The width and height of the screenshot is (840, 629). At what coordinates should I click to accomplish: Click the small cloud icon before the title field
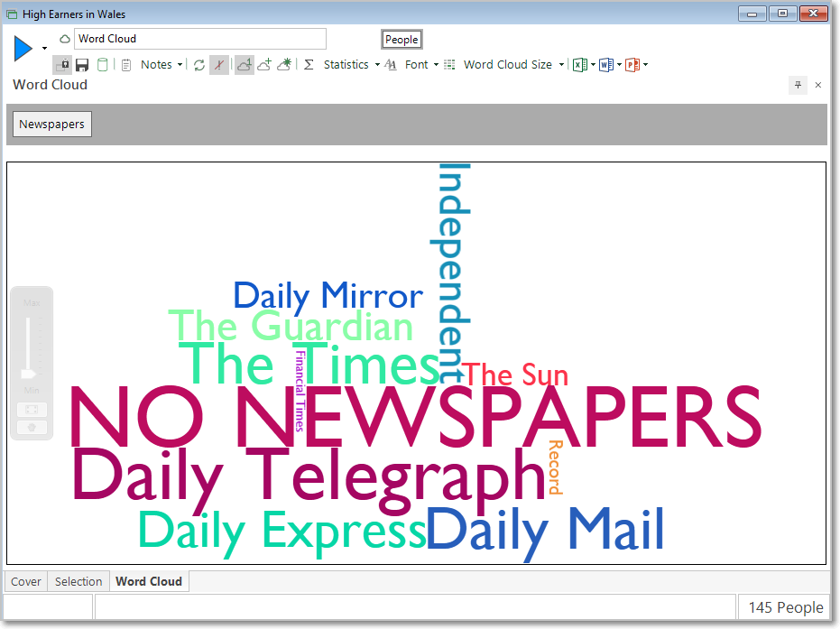pyautogui.click(x=65, y=39)
